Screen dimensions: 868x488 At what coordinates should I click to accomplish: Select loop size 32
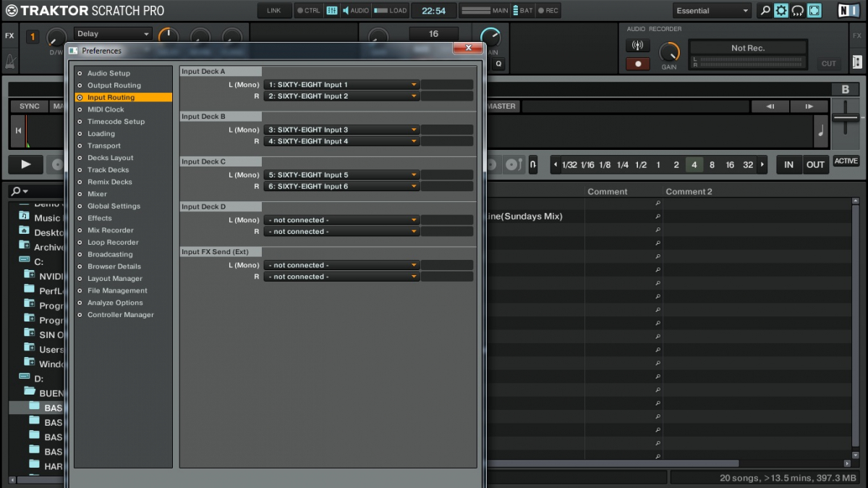point(748,165)
